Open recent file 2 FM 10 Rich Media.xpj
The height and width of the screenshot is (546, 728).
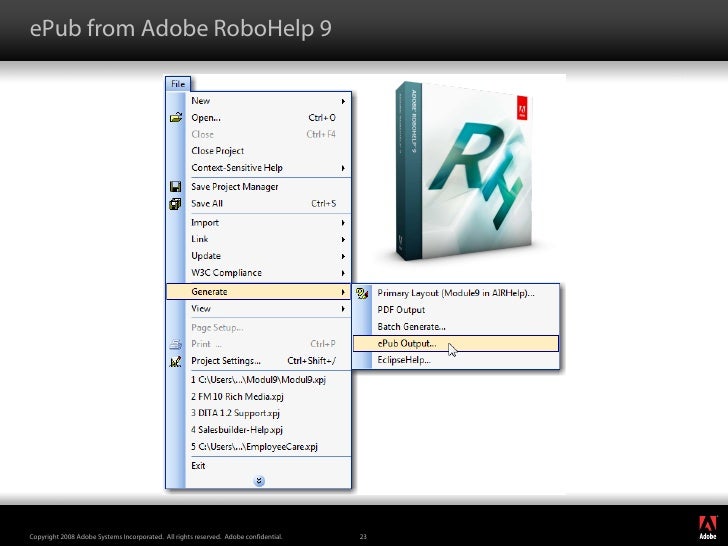258,396
